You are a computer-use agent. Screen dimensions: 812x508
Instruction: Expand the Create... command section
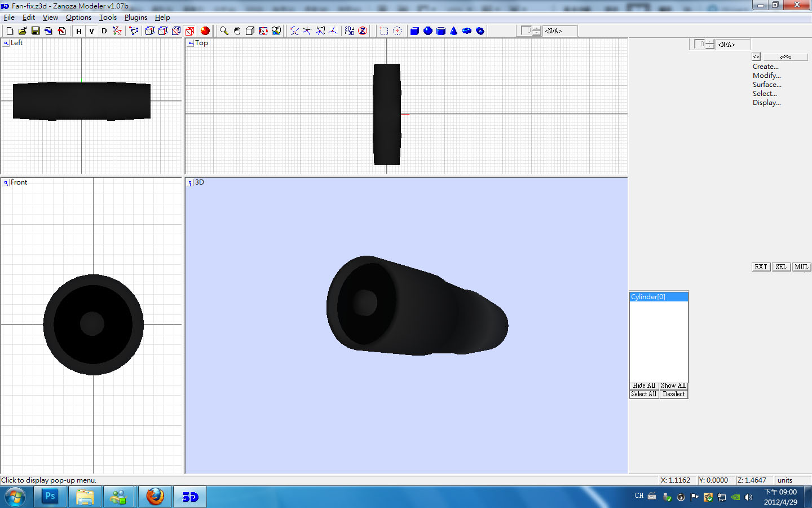[765, 67]
